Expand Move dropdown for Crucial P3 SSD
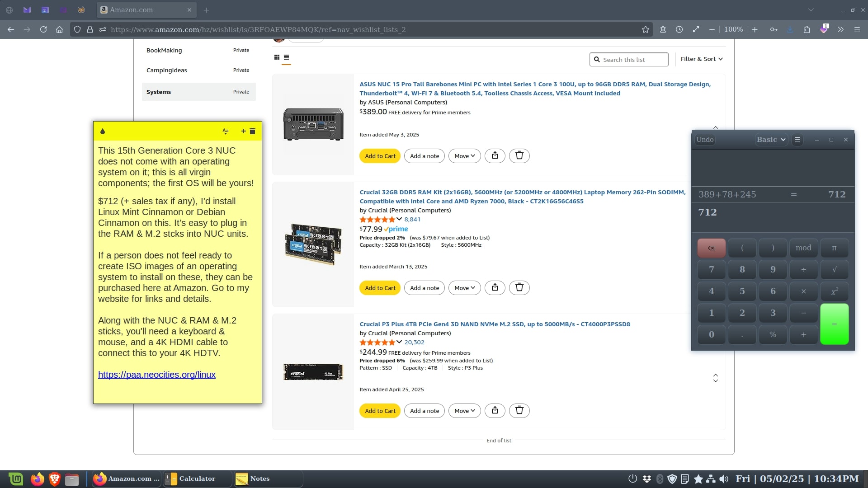The image size is (868, 488). pyautogui.click(x=464, y=411)
